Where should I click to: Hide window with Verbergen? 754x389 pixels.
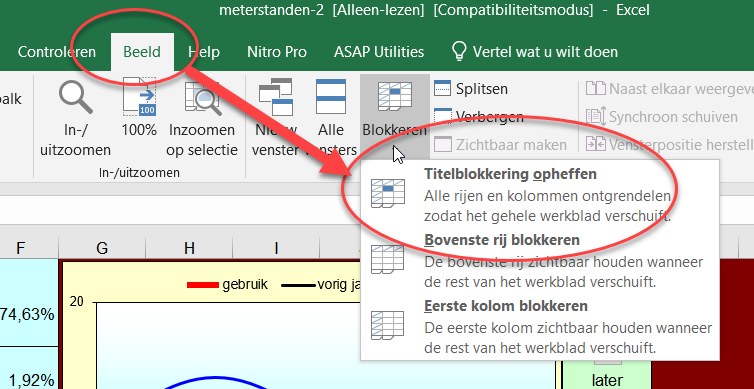click(x=442, y=116)
